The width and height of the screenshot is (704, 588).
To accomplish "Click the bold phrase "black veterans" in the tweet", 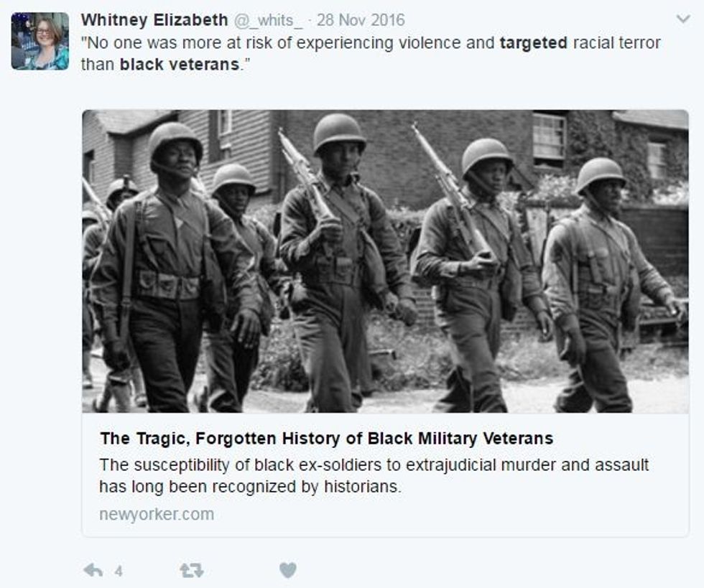I will 180,65.
